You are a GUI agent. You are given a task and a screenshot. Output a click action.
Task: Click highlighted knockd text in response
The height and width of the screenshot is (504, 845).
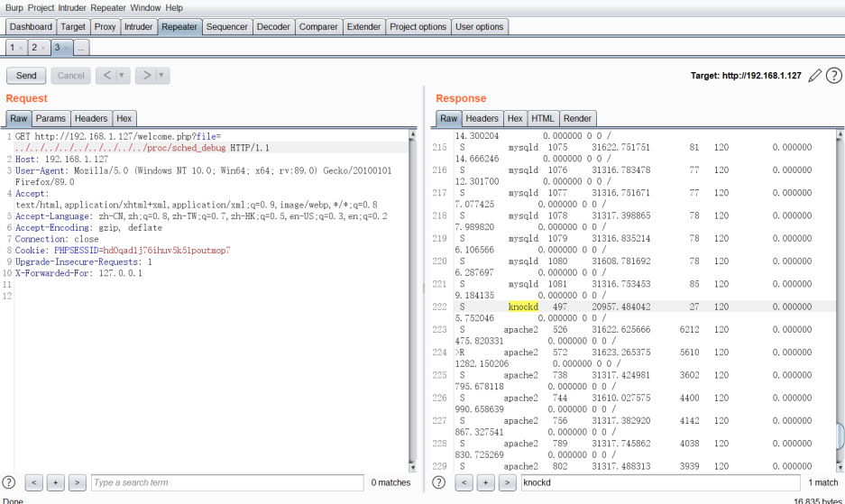point(523,307)
